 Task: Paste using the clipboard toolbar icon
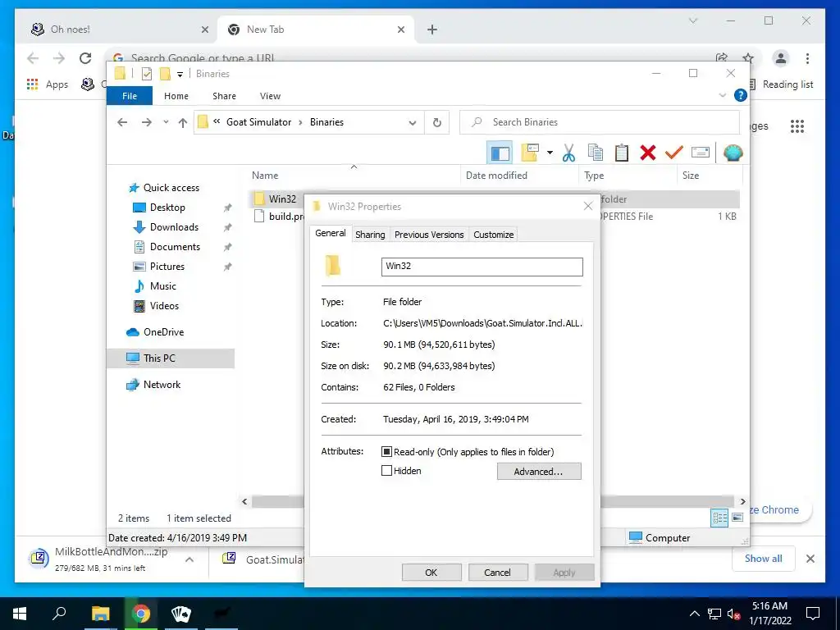tap(622, 153)
